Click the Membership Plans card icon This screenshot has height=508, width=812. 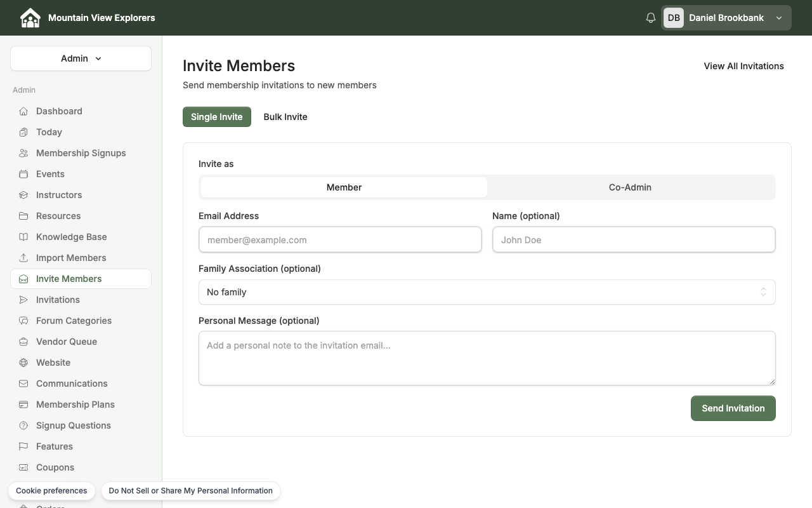(x=23, y=404)
